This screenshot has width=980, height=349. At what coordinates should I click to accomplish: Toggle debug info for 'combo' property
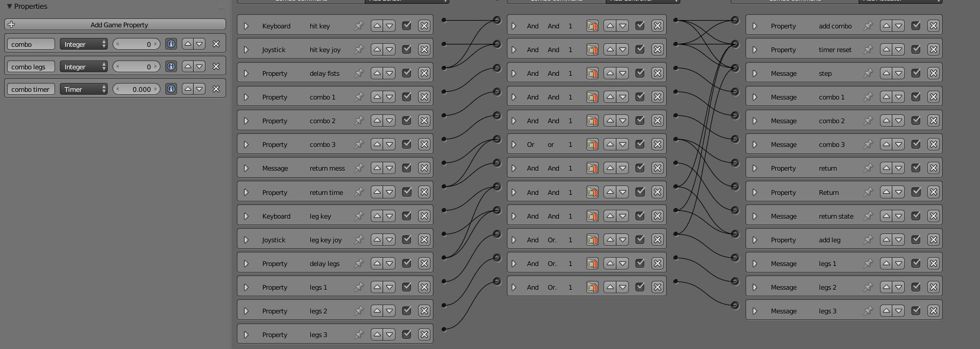[171, 44]
